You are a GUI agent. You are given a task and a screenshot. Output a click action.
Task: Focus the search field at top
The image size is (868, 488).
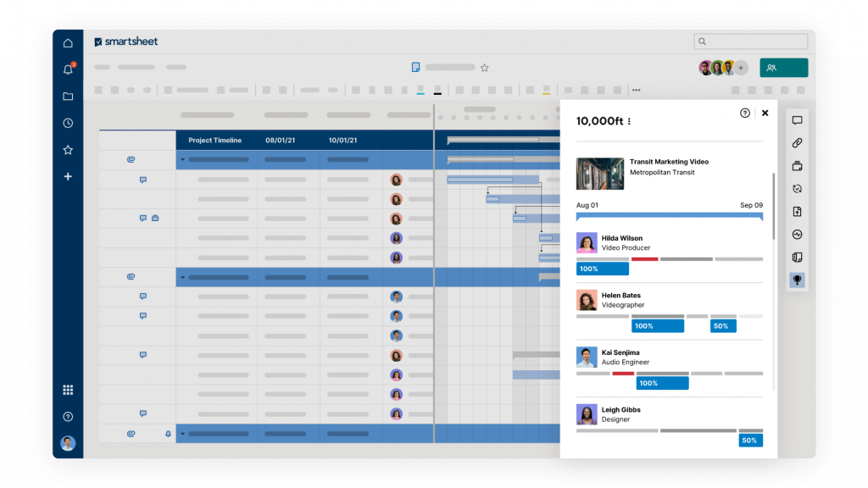point(751,42)
